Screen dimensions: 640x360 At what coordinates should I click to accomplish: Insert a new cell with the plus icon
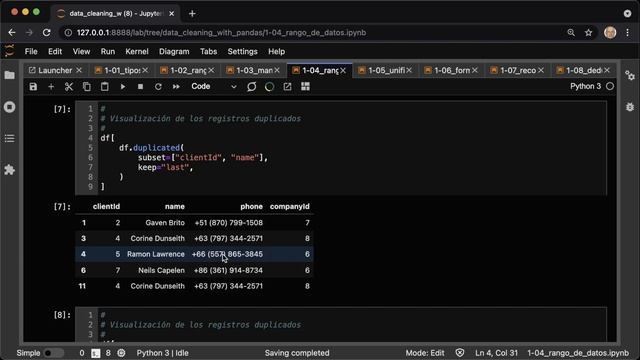pyautogui.click(x=51, y=87)
